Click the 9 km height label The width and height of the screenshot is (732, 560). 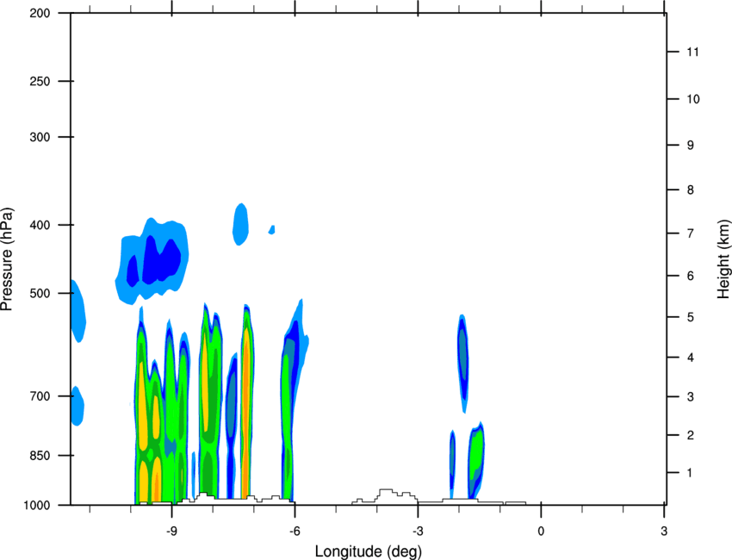pos(691,146)
